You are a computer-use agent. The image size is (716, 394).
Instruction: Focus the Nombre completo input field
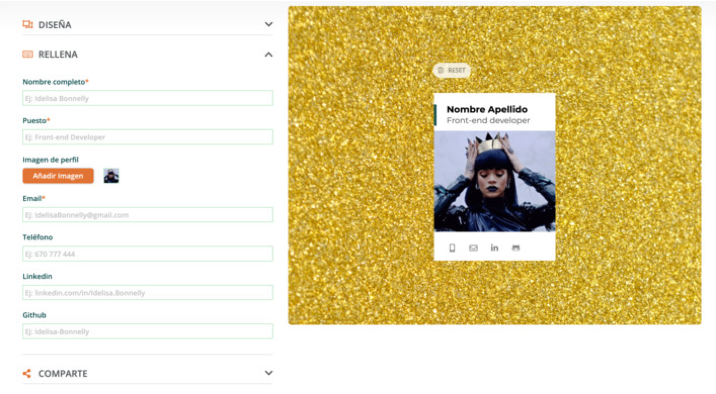click(147, 98)
